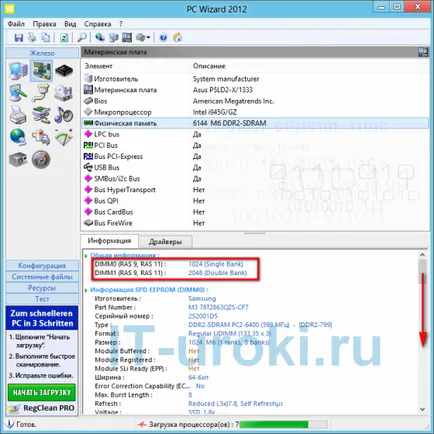Select the gray power supply box icon
This screenshot has width=434, height=434.
tap(18, 159)
